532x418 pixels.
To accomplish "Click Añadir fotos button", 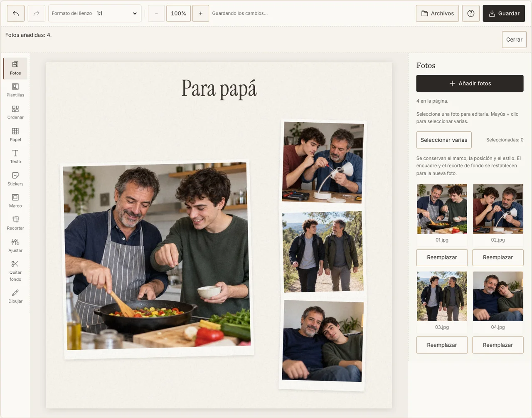I will click(x=470, y=83).
